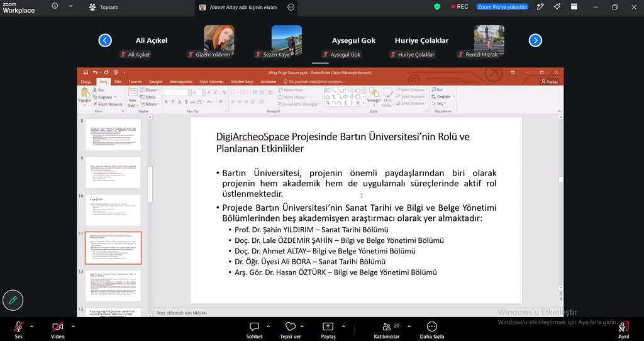Click the Kes cut icon
Viewport: 644px width, 341px height.
[x=95, y=90]
